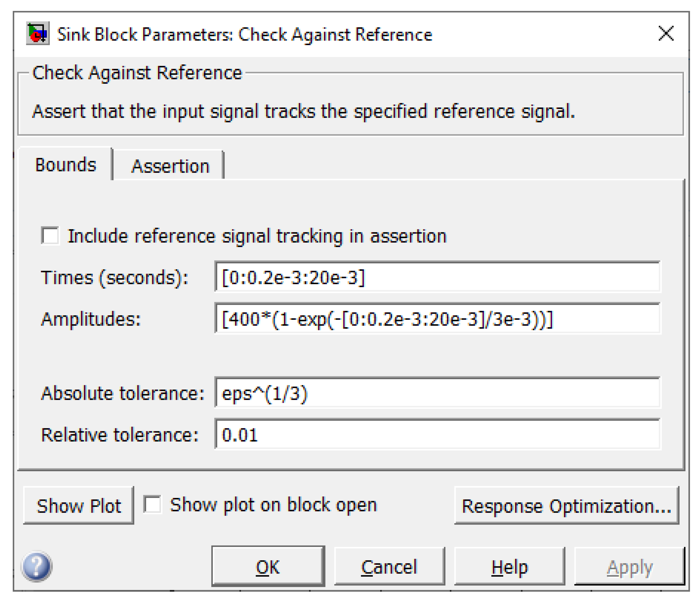The image size is (700, 601).
Task: Click the Absolute tolerance field
Action: 437,393
